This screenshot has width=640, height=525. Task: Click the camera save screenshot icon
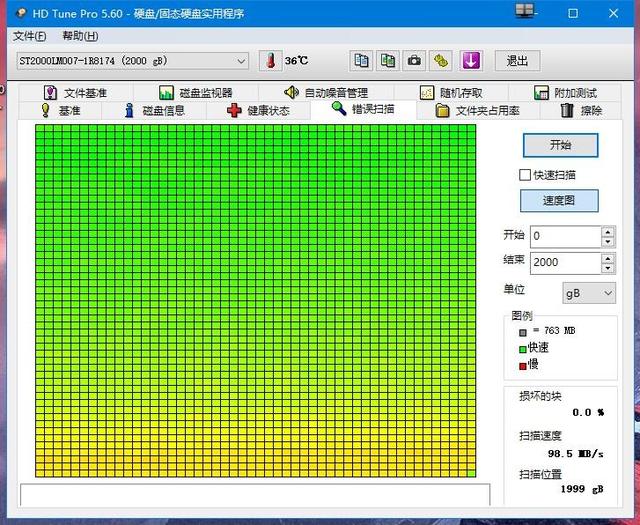(x=414, y=61)
